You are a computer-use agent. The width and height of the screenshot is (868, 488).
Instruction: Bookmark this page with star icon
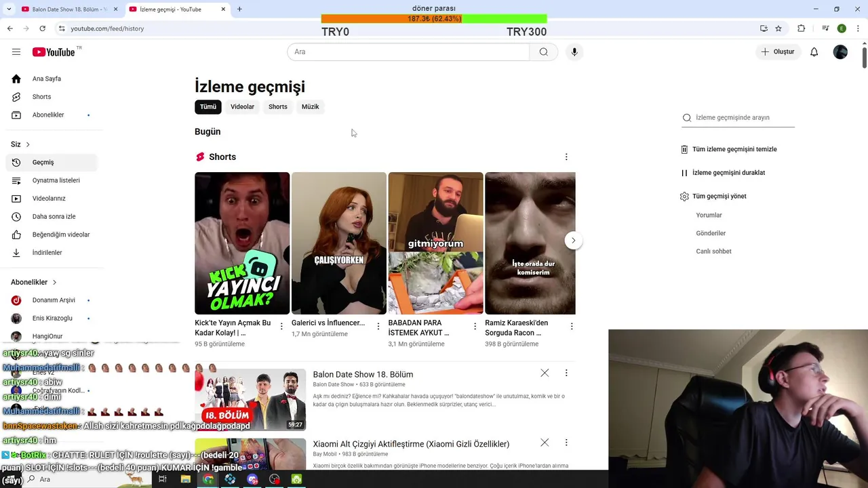778,28
